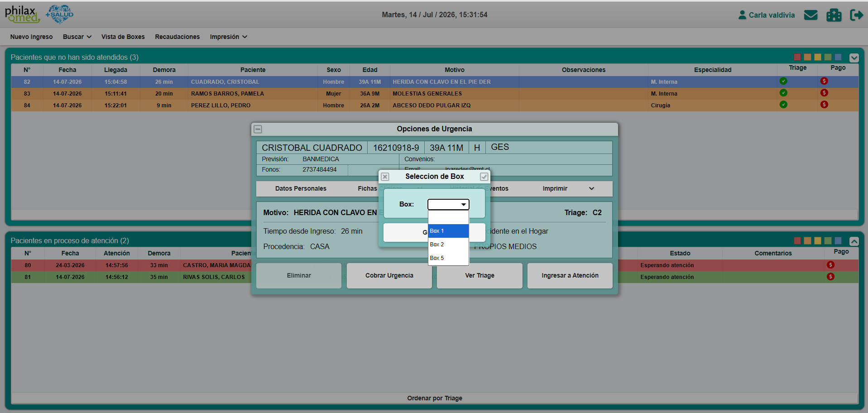Choose Box 2 option

coord(448,245)
